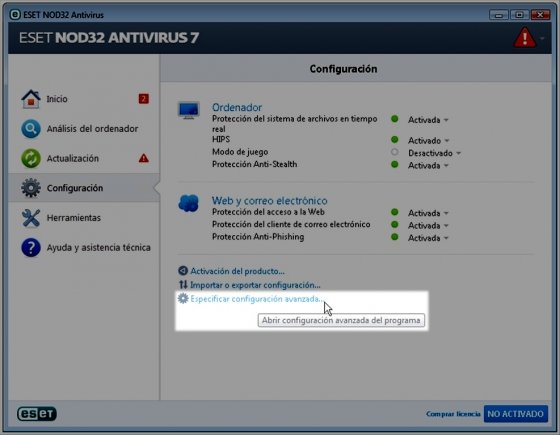The width and height of the screenshot is (560, 435).
Task: Click ESET NOD32 ANTIVIRUS 7 header title
Action: [x=109, y=38]
